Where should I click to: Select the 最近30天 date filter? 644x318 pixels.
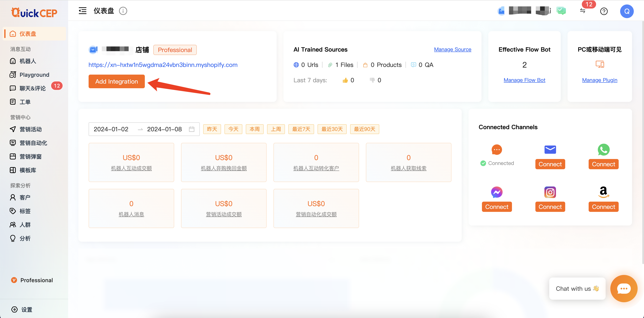click(x=332, y=129)
